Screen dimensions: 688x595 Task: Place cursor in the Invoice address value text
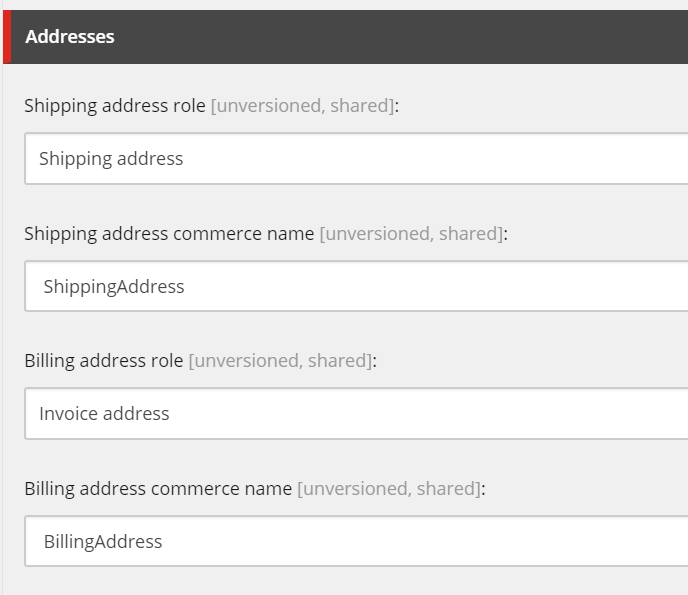(104, 414)
